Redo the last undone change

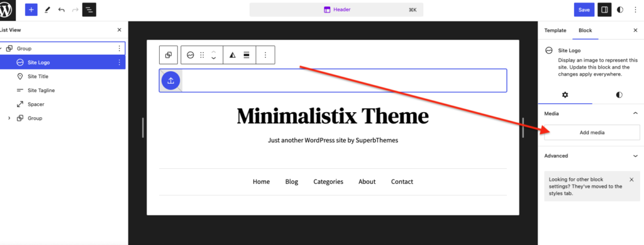point(75,10)
